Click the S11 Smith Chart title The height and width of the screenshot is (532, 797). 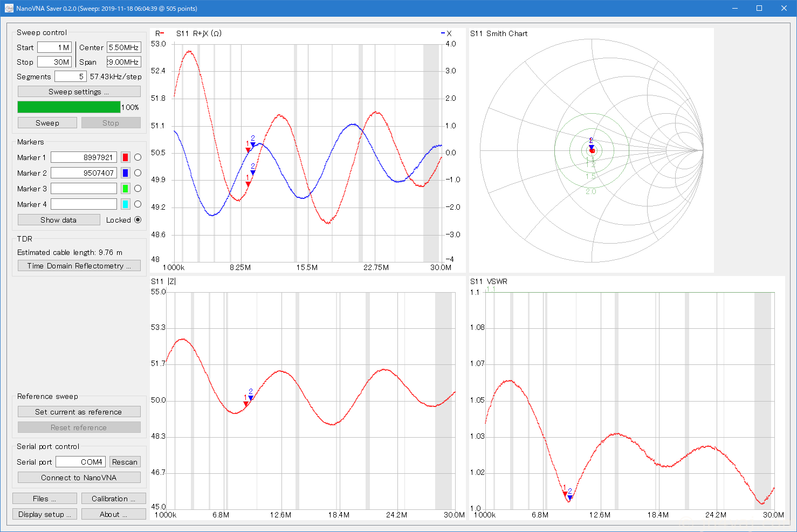pyautogui.click(x=499, y=33)
